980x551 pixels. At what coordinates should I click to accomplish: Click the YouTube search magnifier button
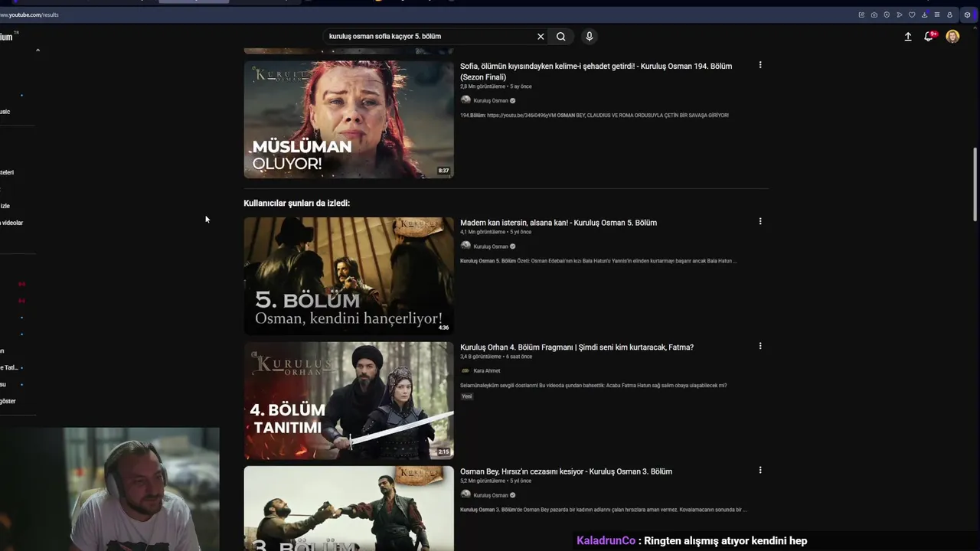[x=561, y=36]
